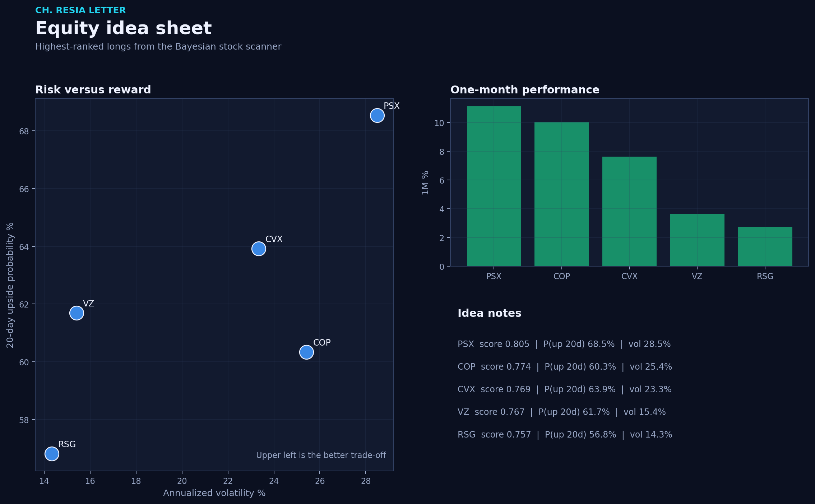Click the RSG scatter point

(52, 454)
